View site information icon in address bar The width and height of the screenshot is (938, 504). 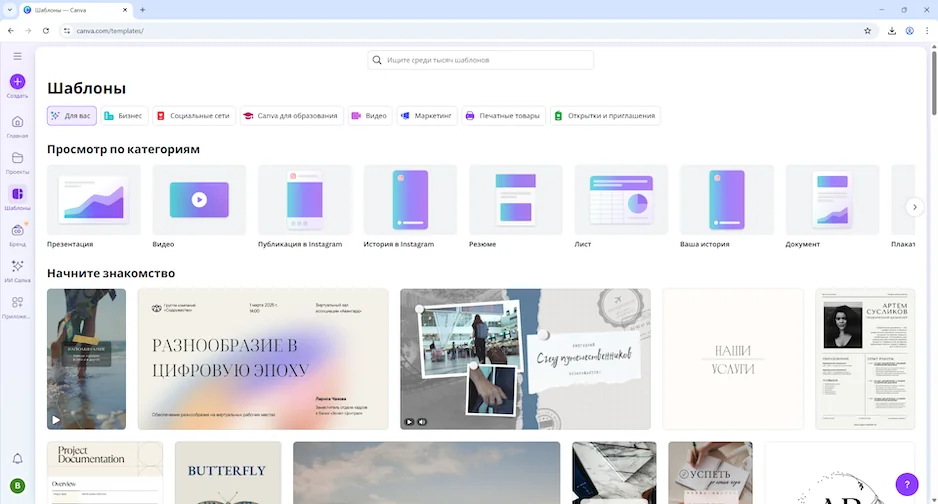67,30
